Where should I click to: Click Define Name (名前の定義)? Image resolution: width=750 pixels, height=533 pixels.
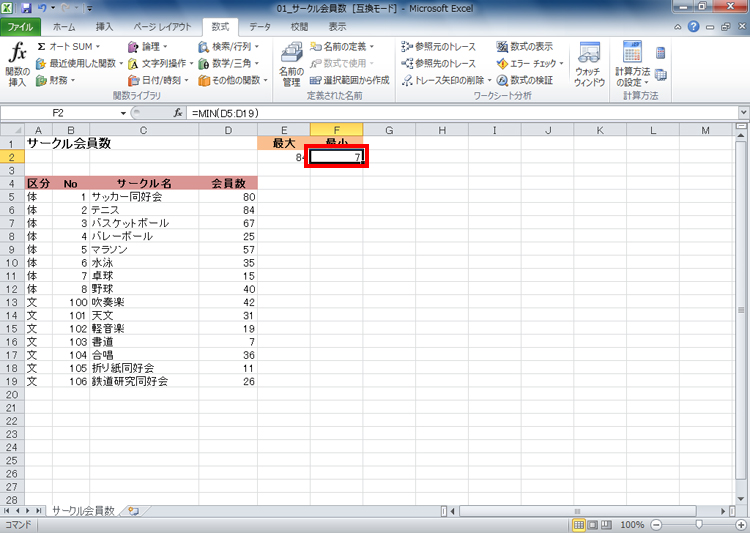coord(342,46)
